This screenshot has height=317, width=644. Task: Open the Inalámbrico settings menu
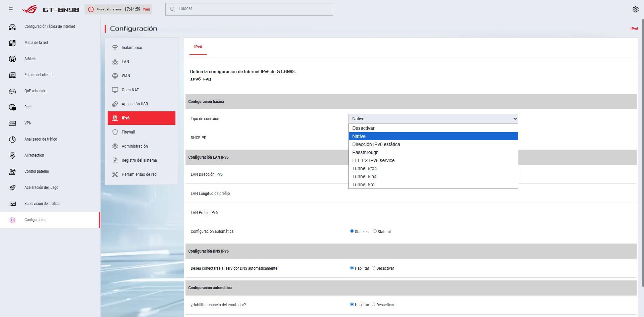141,48
